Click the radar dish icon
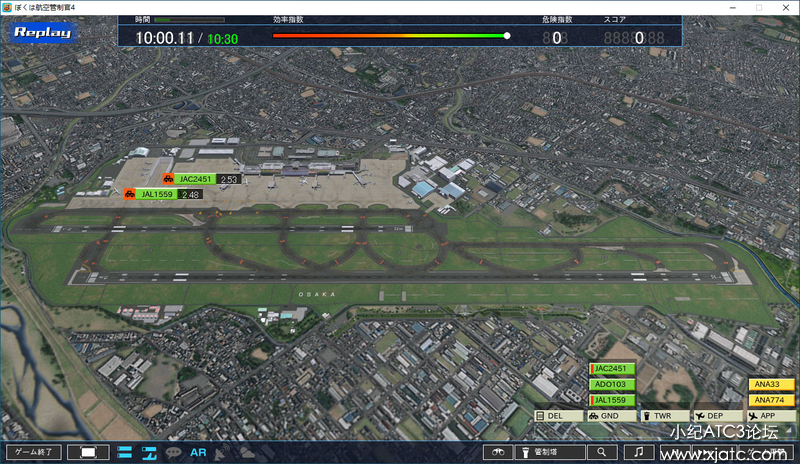Screen dimensions: 800x464 pos(221,452)
